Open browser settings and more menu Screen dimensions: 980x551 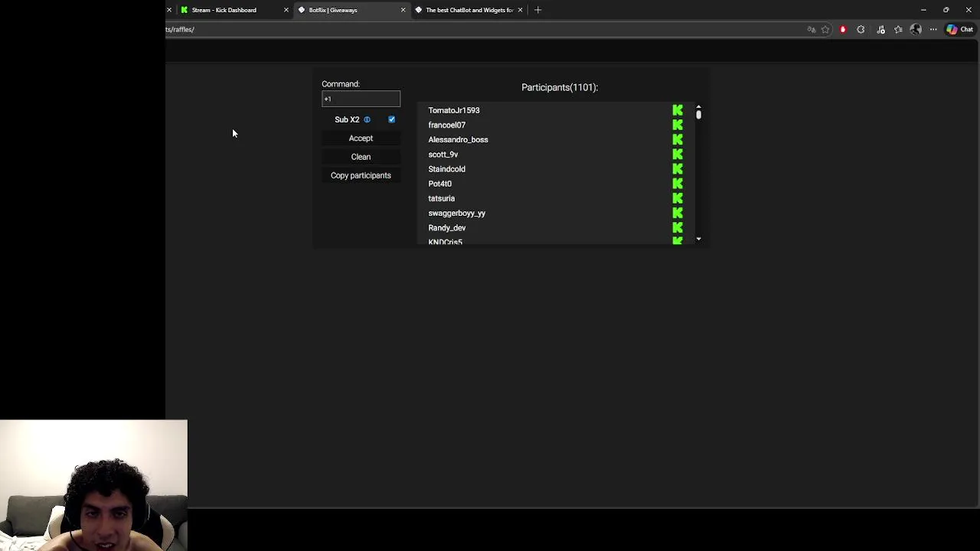tap(933, 30)
